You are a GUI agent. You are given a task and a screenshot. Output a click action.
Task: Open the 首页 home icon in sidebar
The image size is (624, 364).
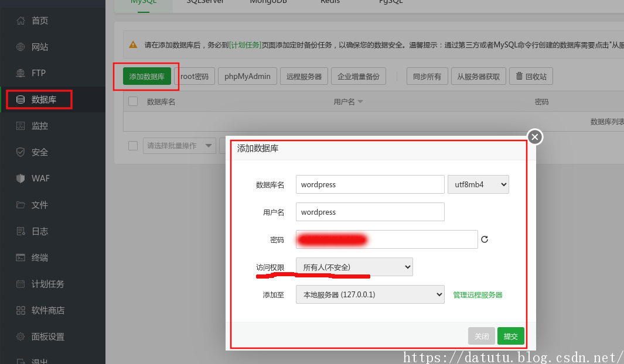point(21,20)
